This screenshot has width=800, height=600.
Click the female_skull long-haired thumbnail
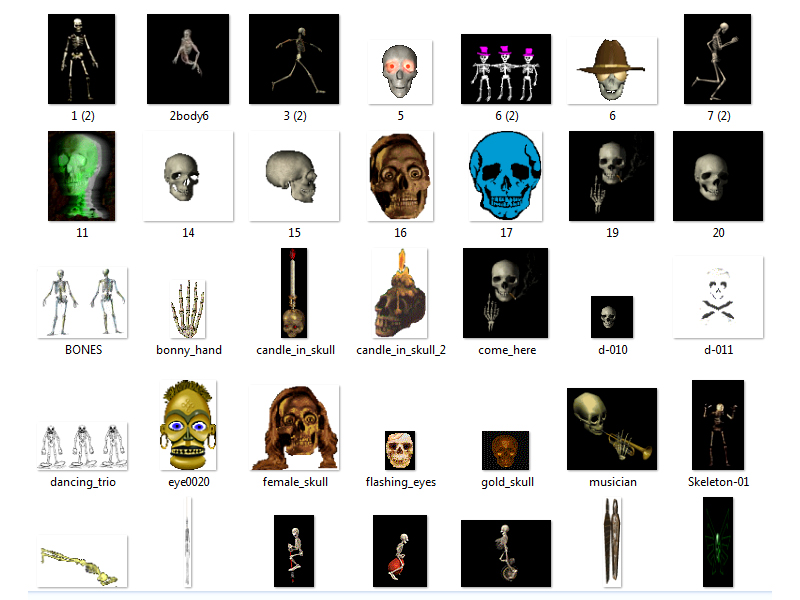click(294, 428)
